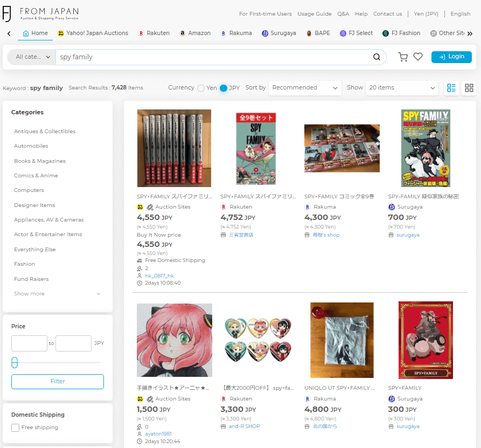Click the minimum price input field
This screenshot has height=448, width=481.
pos(29,343)
